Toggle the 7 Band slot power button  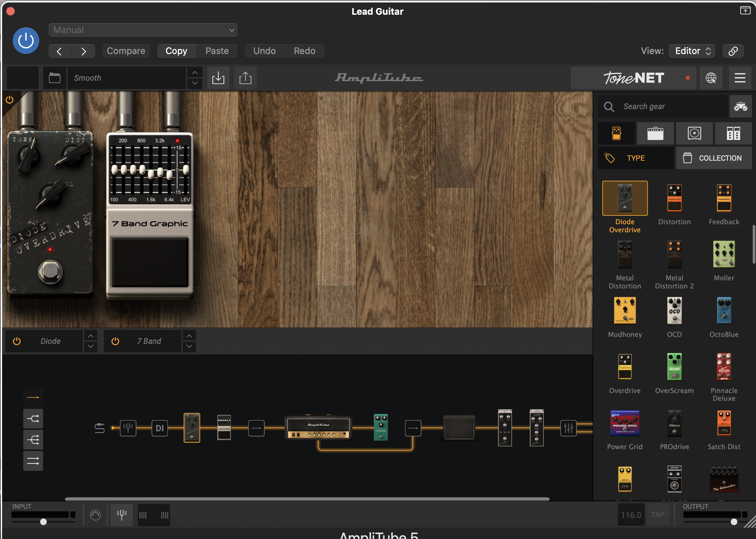pos(115,341)
